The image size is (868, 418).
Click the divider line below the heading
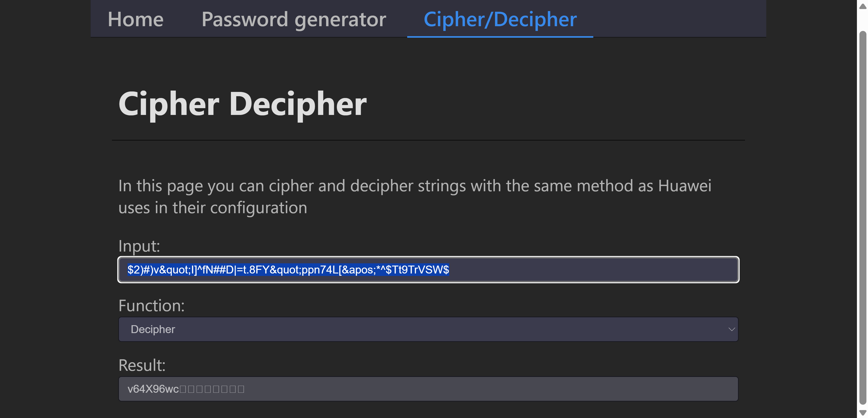pos(428,140)
